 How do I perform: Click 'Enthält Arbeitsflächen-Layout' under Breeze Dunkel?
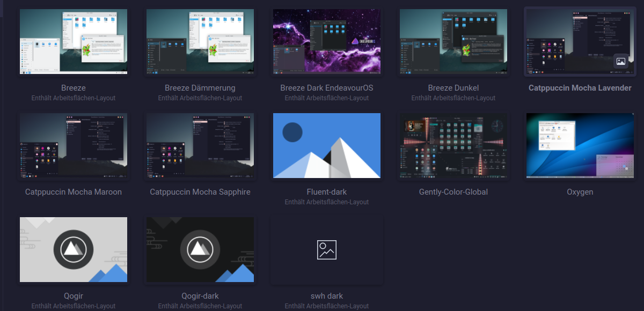453,98
